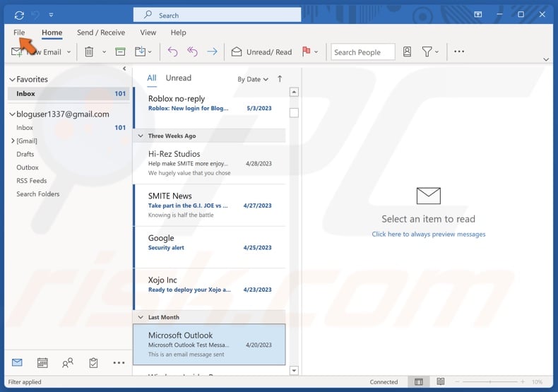Click the Send/Receive All Folders sync icon
Viewport: 558px width, 392px height.
(19, 15)
